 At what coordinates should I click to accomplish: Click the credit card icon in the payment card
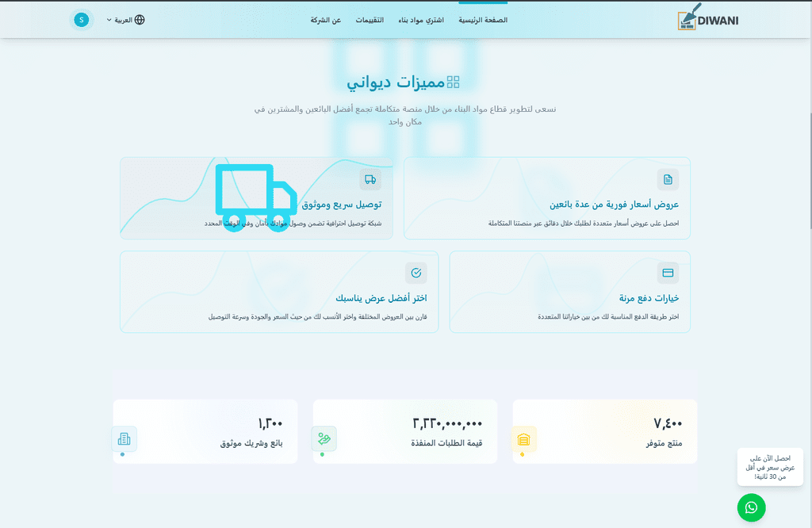(668, 273)
